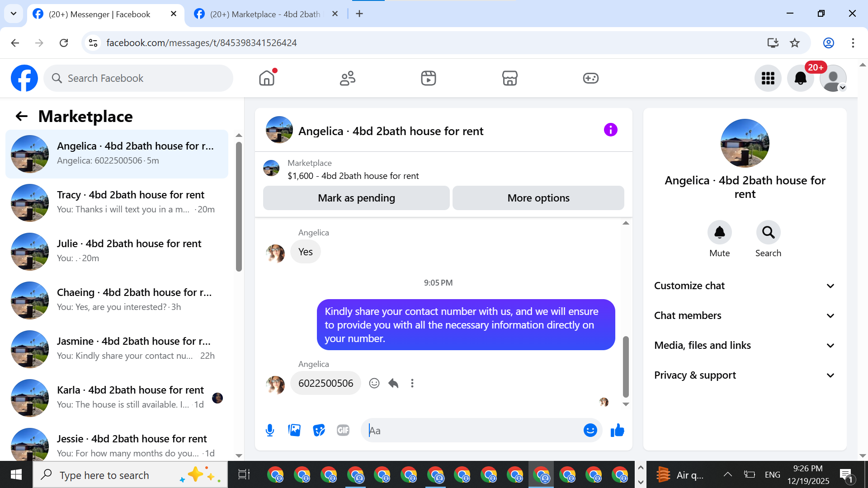Screen dimensions: 868x488
Task: Click More options button
Action: click(538, 198)
